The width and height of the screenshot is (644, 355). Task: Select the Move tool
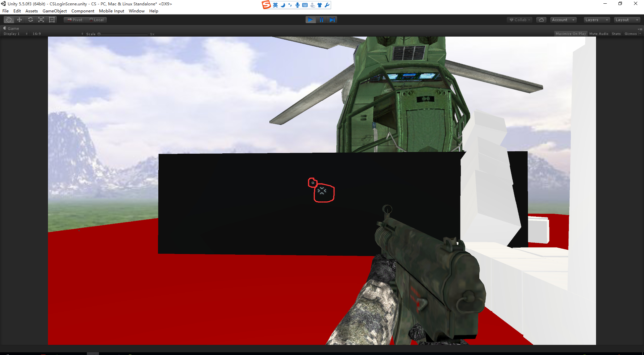tap(19, 20)
